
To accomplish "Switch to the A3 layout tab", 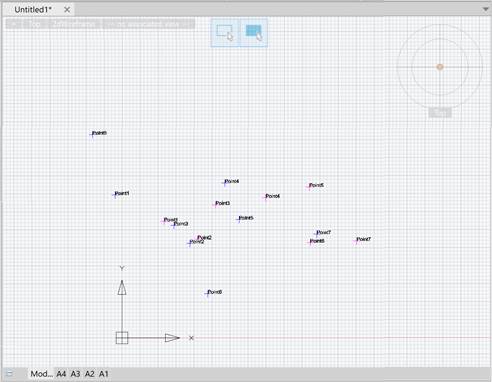I will [75, 374].
